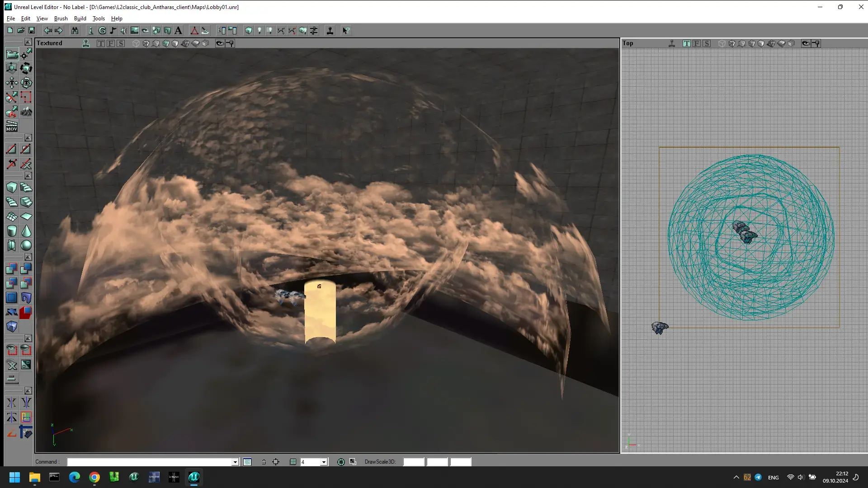Open a map with the Open File icon
The image size is (868, 488).
(21, 30)
